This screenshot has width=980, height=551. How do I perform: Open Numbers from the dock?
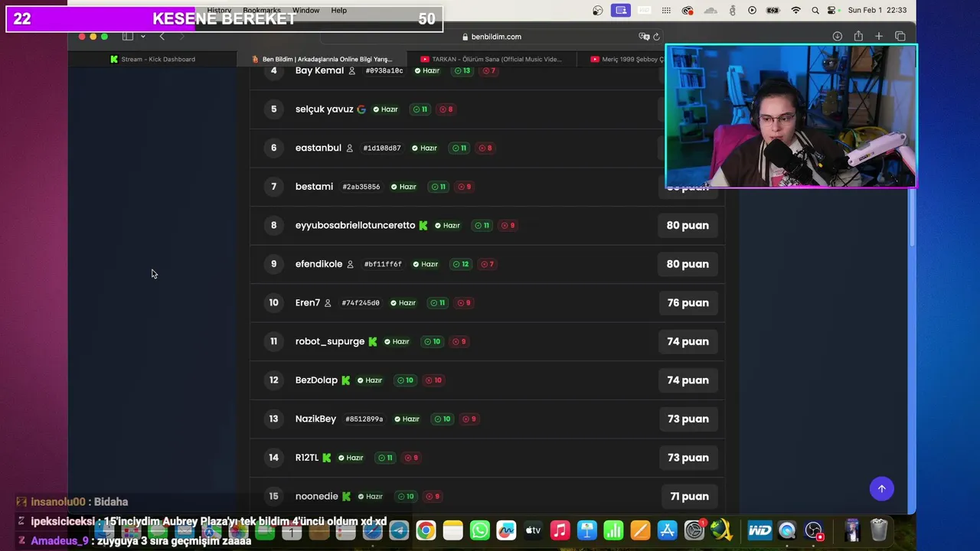614,530
